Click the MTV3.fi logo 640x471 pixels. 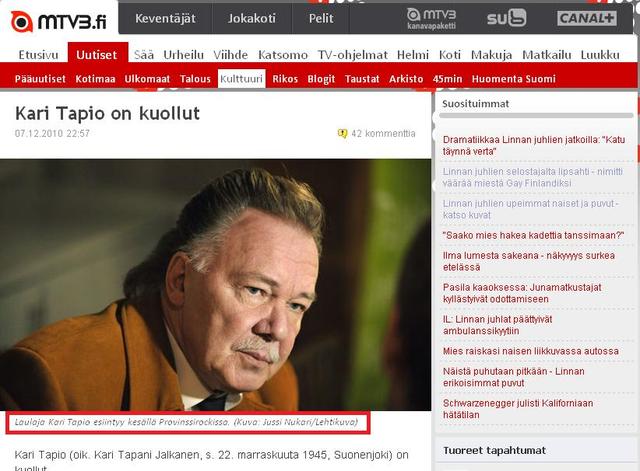click(58, 21)
